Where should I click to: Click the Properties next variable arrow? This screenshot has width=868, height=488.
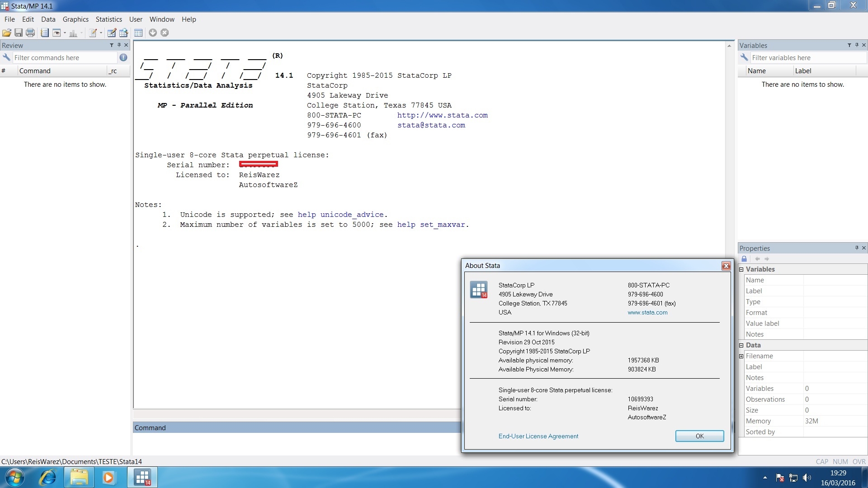coord(767,259)
